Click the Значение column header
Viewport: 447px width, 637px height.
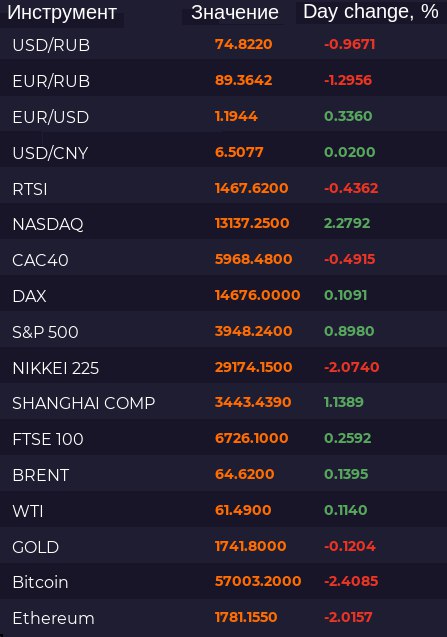pos(235,13)
